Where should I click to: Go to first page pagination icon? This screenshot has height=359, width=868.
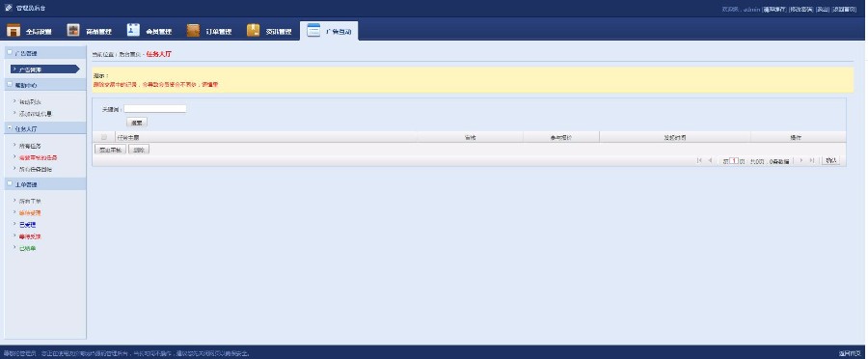pos(700,160)
